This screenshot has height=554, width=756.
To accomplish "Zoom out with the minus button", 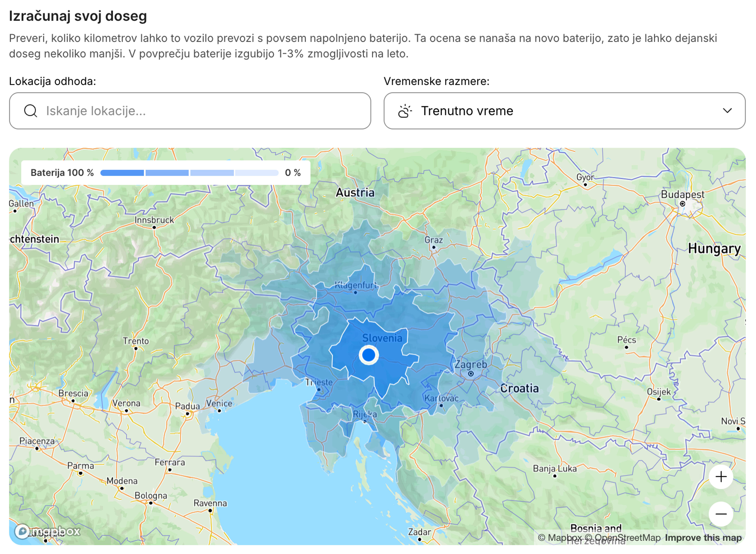I will coord(721,514).
